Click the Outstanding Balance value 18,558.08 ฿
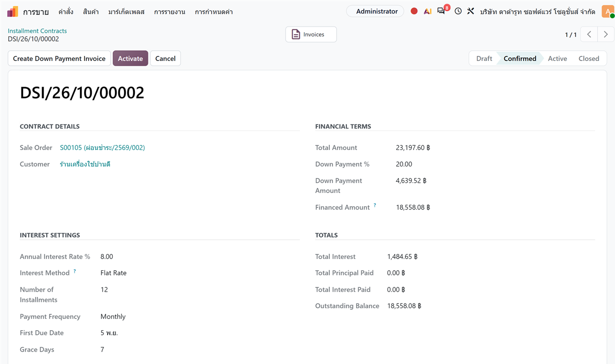This screenshot has height=364, width=615. (404, 306)
